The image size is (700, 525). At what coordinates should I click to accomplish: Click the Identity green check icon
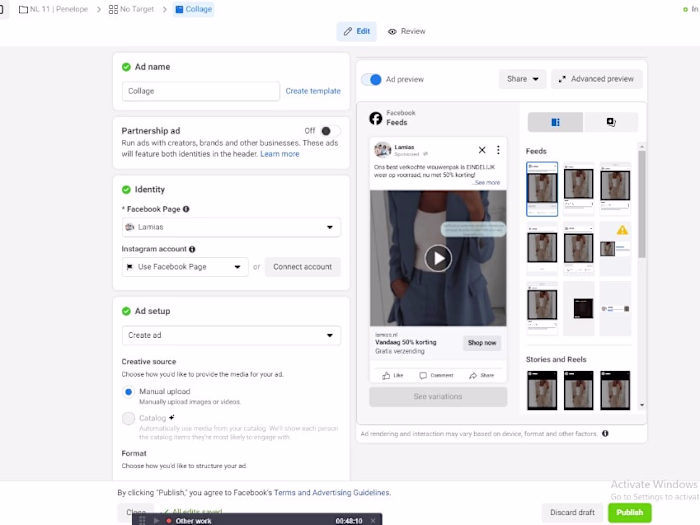coord(126,190)
